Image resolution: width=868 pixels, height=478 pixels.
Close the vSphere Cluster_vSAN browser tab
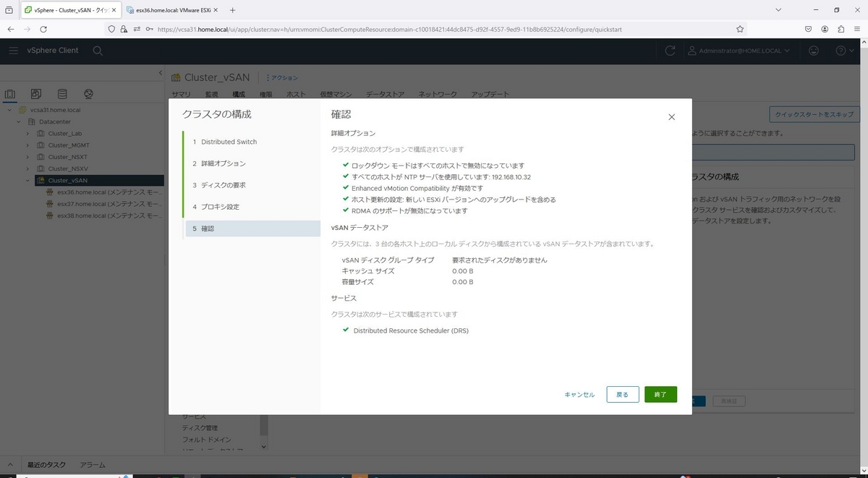[x=114, y=10]
